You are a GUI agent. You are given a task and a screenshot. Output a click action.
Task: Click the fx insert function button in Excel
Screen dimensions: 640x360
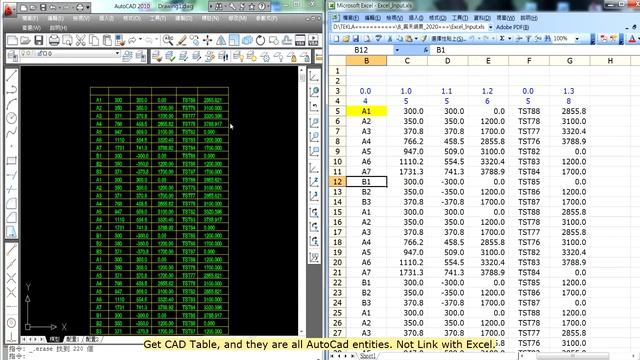425,50
